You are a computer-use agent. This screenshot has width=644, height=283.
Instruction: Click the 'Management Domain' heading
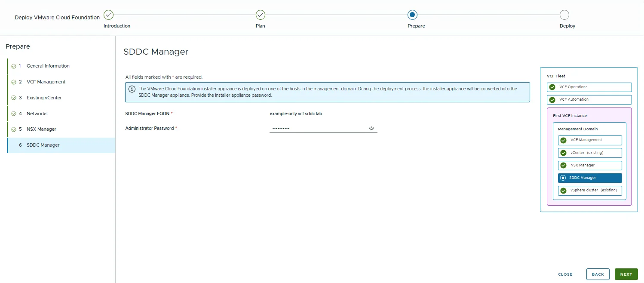pos(578,129)
